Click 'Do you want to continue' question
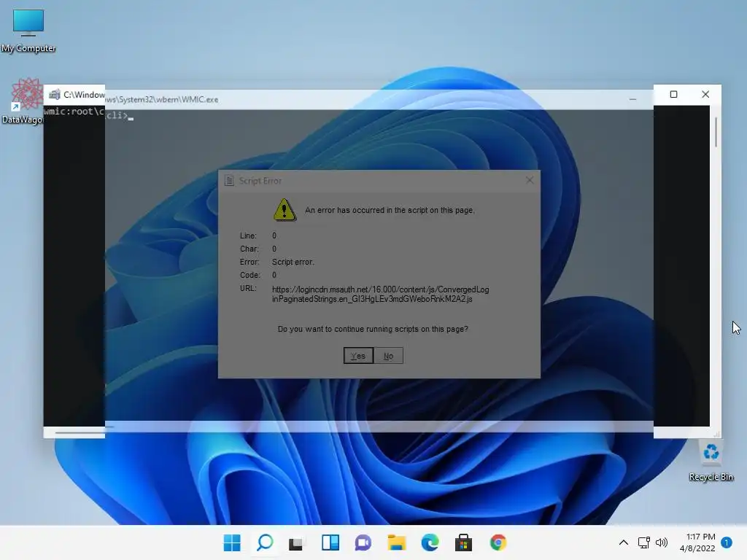This screenshot has width=747, height=560. tap(373, 329)
